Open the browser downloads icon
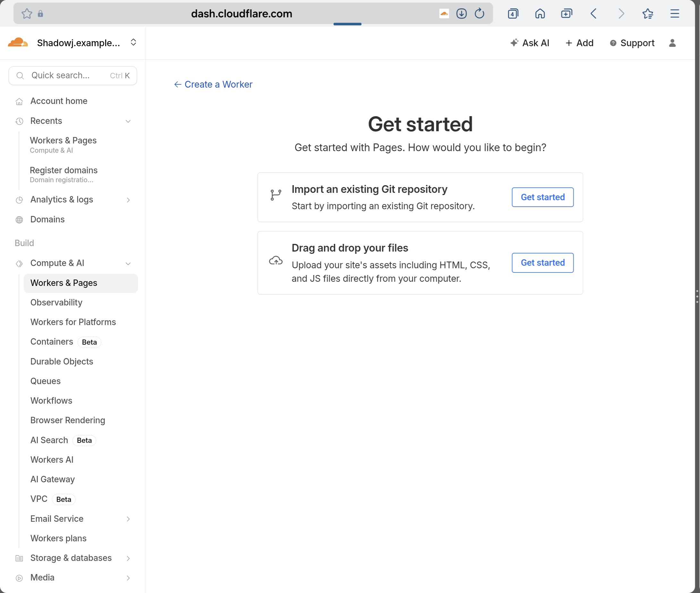Image resolution: width=700 pixels, height=593 pixels. (x=461, y=13)
